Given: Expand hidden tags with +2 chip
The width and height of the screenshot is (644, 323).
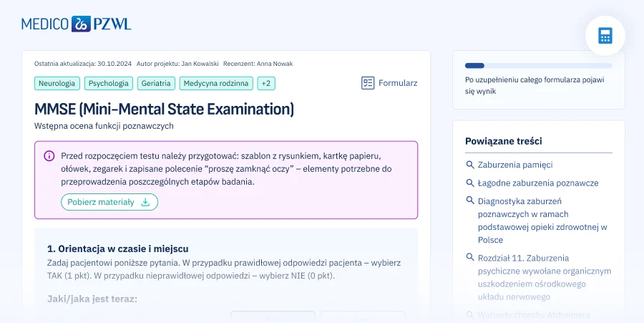Looking at the screenshot, I should click(266, 83).
